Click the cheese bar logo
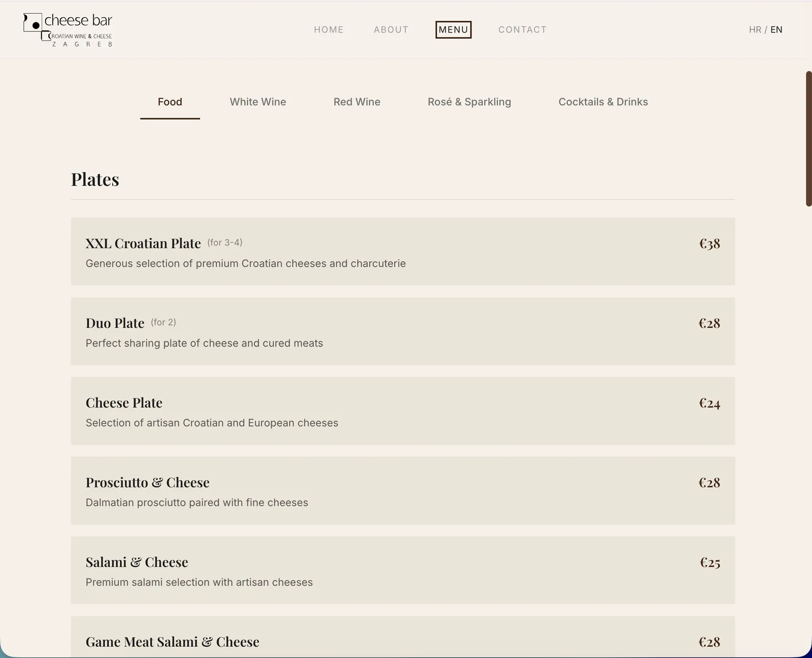 68,30
